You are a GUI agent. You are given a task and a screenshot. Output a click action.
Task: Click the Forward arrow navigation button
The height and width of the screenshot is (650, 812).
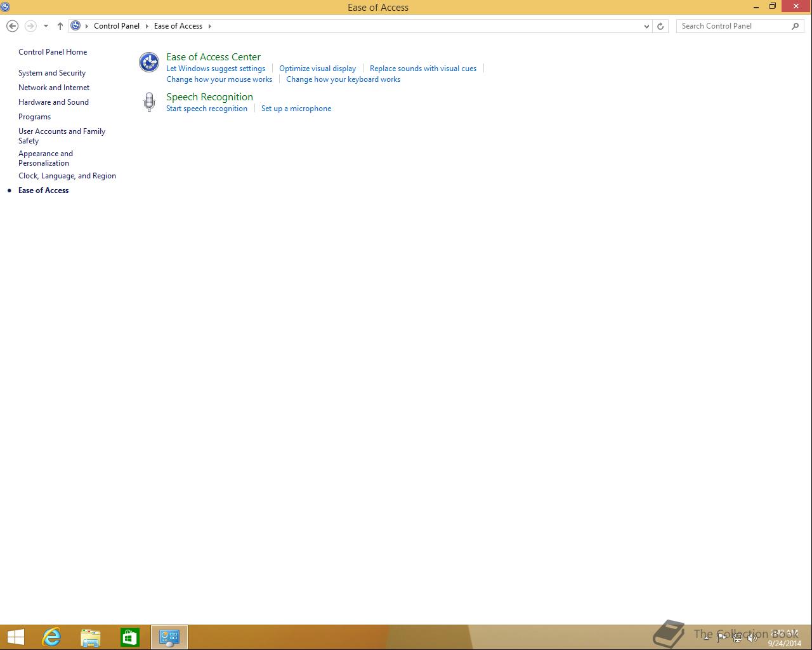[x=30, y=26]
